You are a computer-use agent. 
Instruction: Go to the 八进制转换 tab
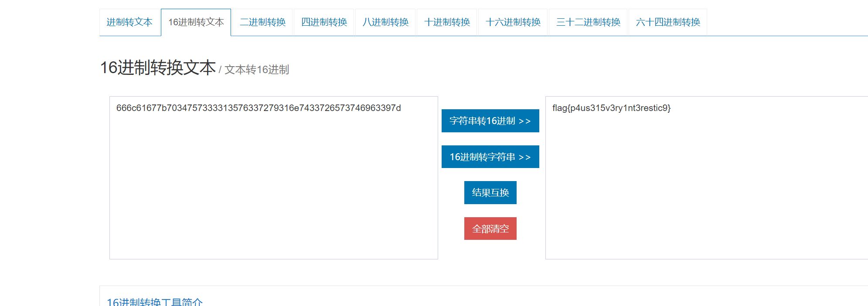[x=385, y=22]
